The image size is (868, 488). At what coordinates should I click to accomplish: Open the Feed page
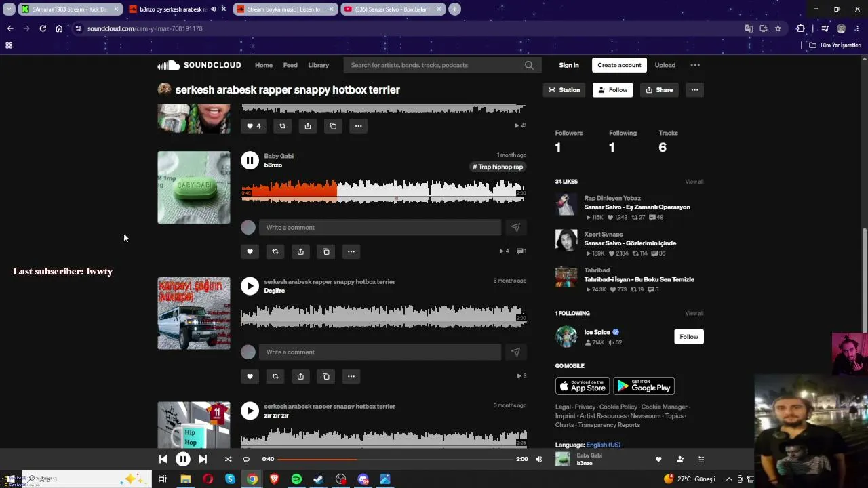290,65
